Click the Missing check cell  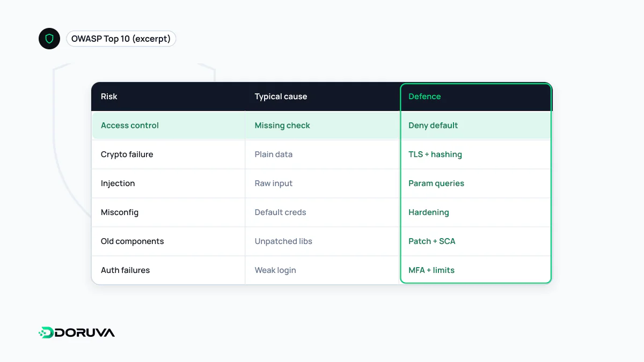282,125
